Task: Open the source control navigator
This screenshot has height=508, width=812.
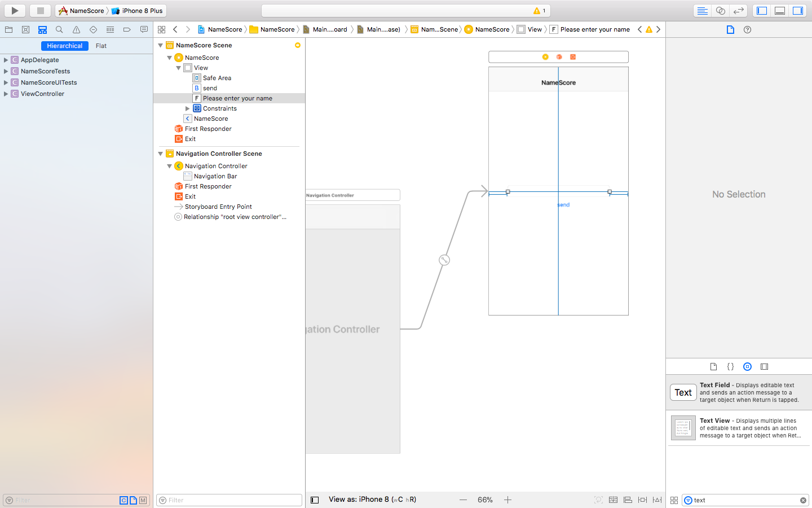Action: tap(25, 29)
